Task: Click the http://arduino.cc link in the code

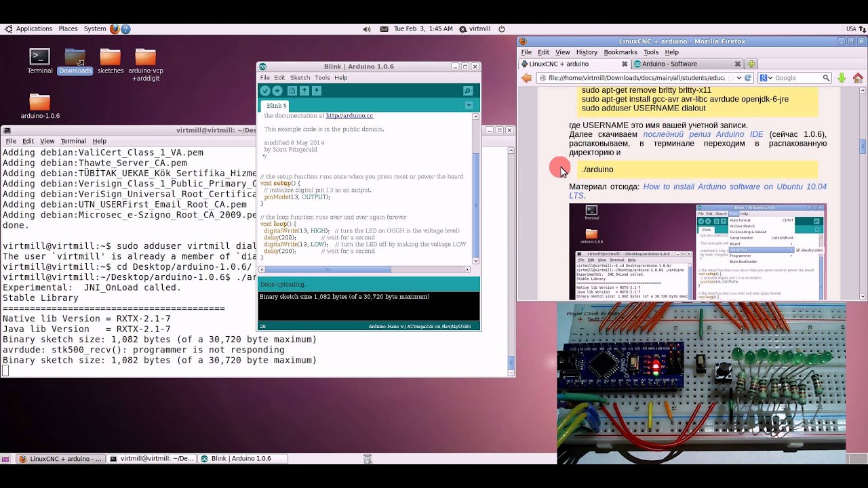Action: pyautogui.click(x=350, y=116)
